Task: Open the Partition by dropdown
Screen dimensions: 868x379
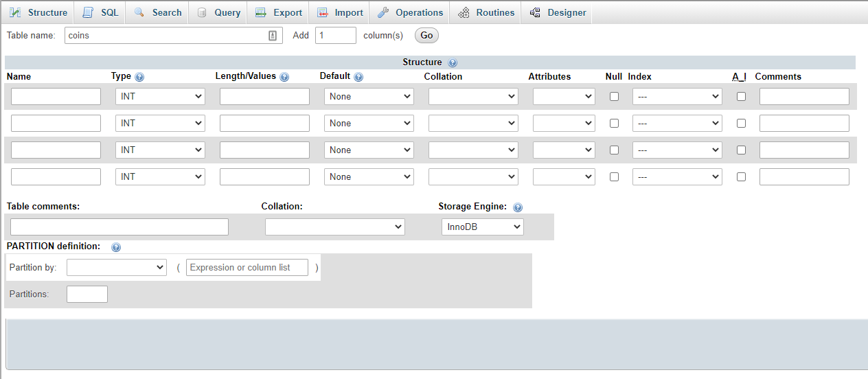Action: pos(117,268)
